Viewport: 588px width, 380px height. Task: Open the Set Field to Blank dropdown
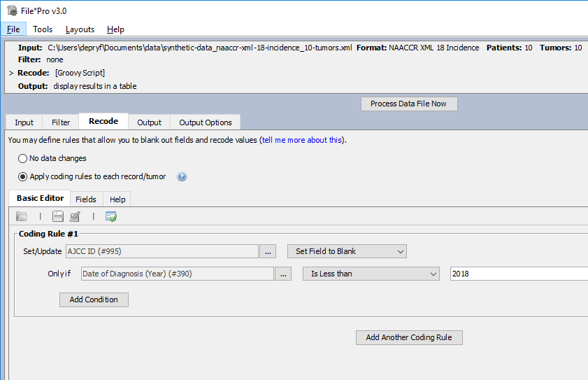pyautogui.click(x=347, y=251)
